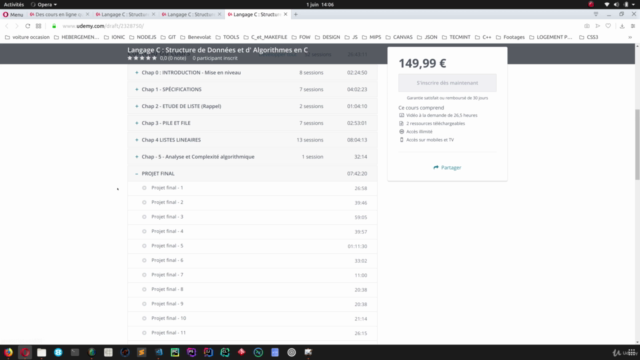Expand Chap - 5 - Analyse et Complexité algorithmique
This screenshot has height=360, width=640.
(x=252, y=157)
